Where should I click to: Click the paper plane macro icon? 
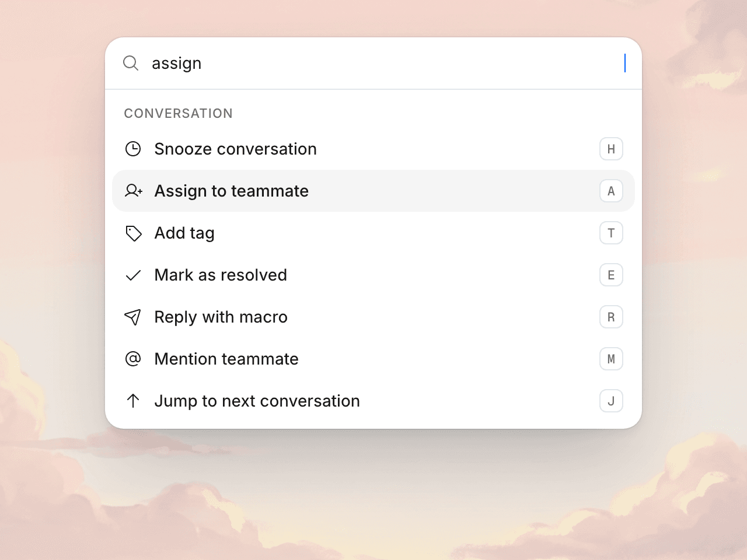click(x=133, y=317)
